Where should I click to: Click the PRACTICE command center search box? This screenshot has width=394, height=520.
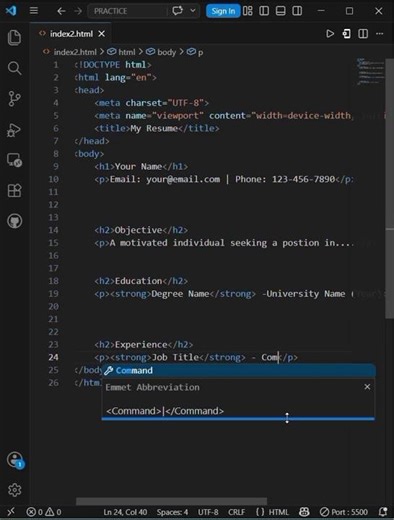coord(127,11)
